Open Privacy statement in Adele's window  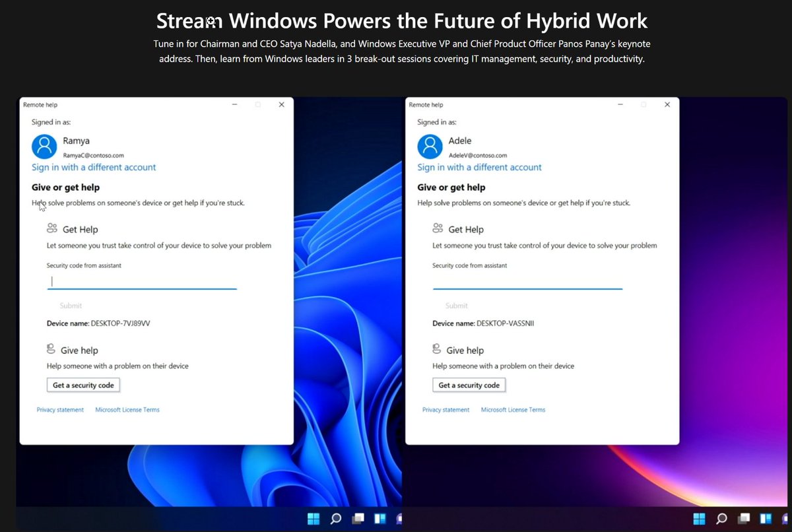[x=446, y=410]
